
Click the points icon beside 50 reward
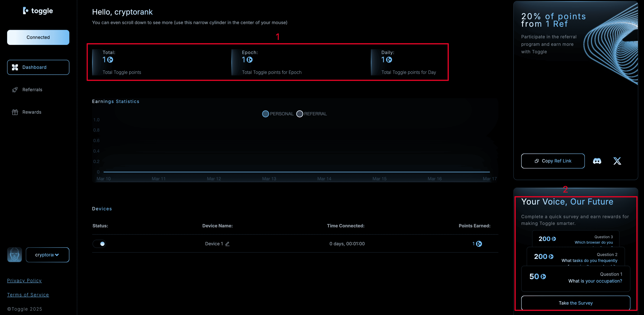[x=543, y=277]
